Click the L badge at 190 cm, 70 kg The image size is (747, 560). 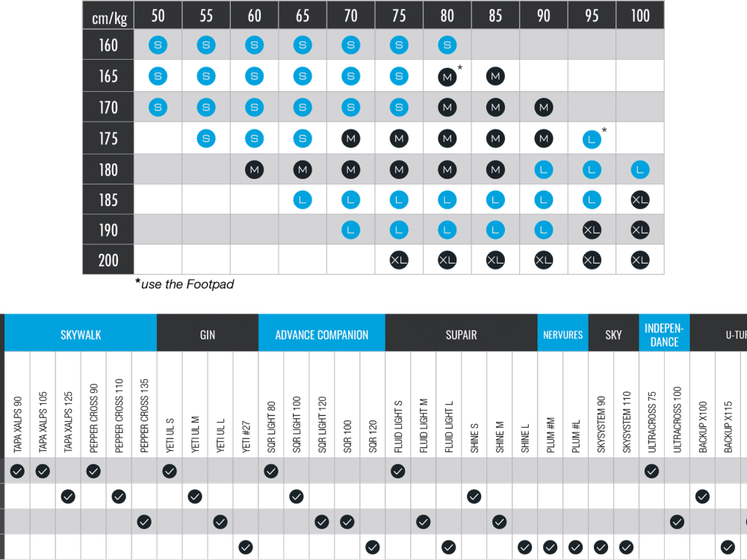[350, 230]
